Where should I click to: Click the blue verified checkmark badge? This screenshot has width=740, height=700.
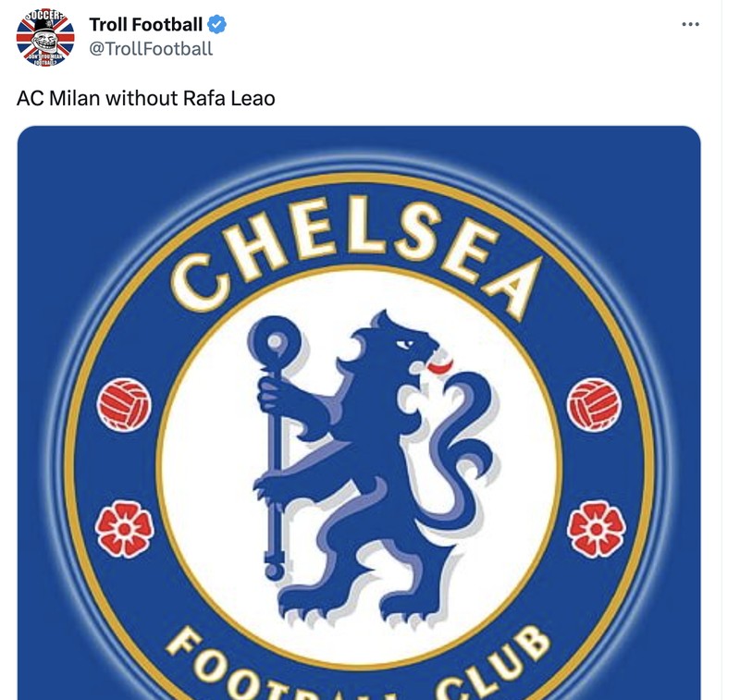pyautogui.click(x=216, y=25)
